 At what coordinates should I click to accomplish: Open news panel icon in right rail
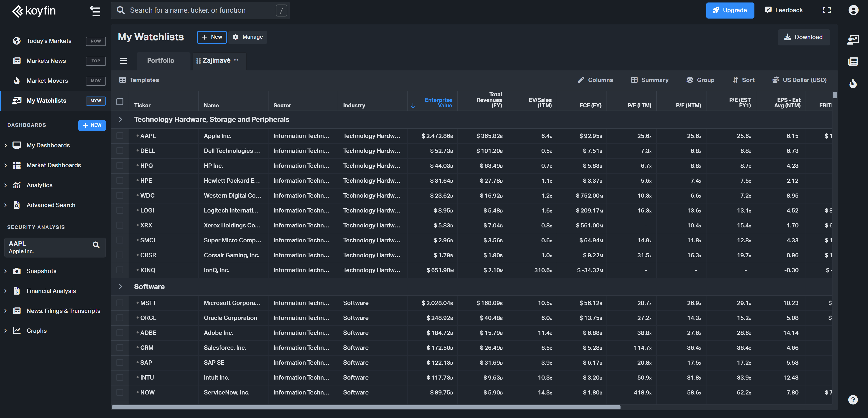[853, 61]
